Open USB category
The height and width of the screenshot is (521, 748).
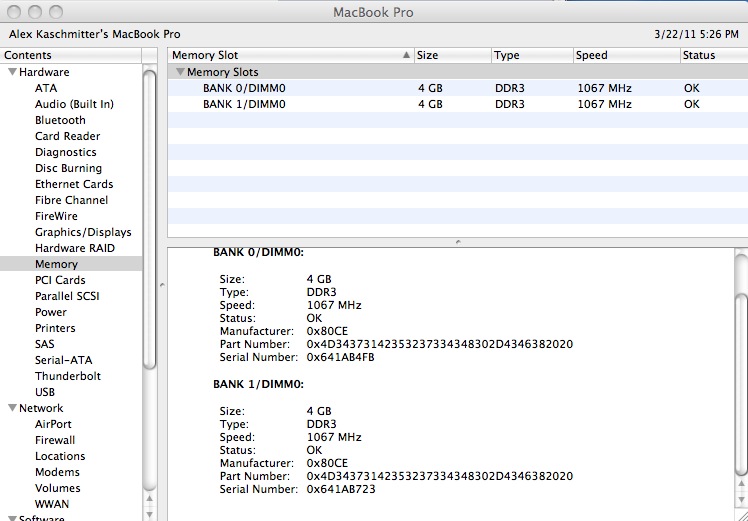click(x=45, y=392)
